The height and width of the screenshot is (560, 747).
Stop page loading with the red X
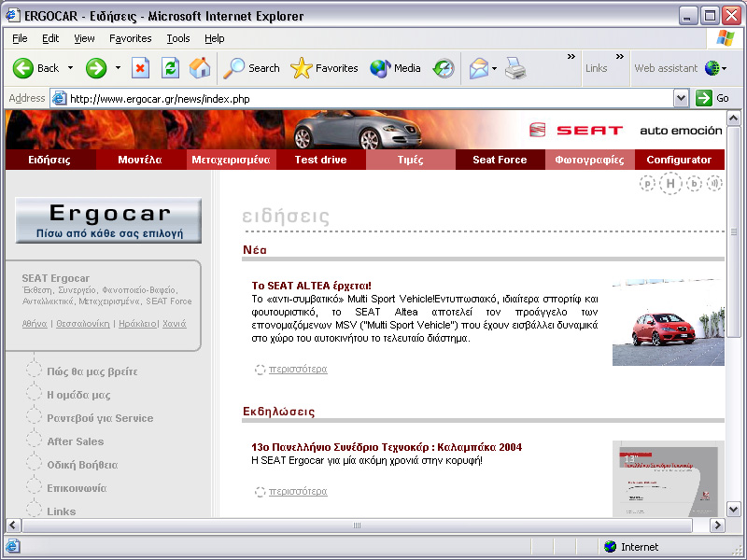(140, 68)
